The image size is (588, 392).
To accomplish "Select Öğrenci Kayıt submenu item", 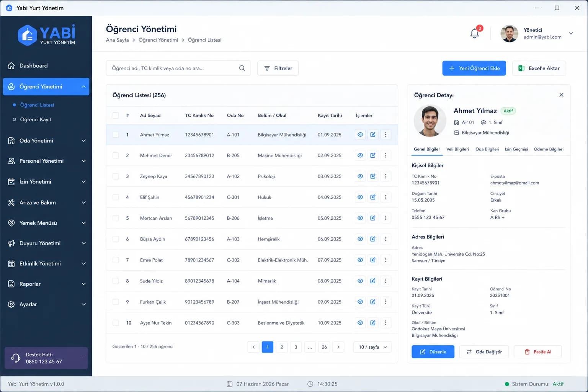I will tap(36, 119).
